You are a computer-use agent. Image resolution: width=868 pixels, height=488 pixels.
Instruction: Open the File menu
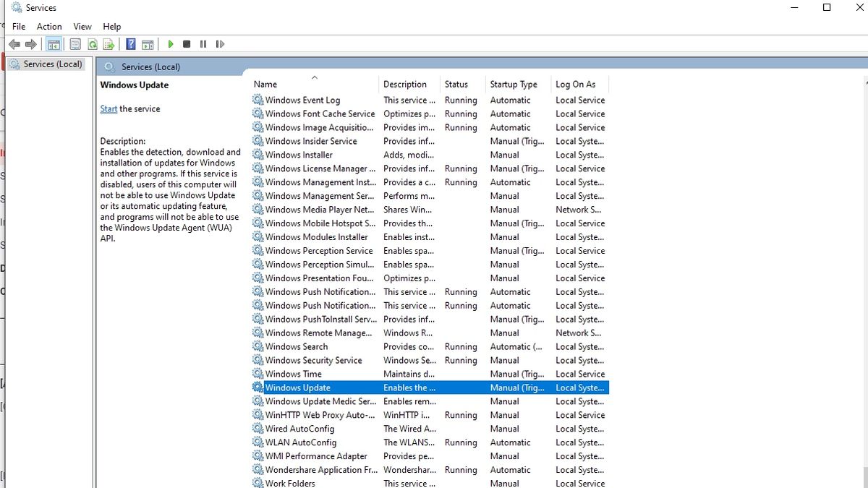click(19, 26)
